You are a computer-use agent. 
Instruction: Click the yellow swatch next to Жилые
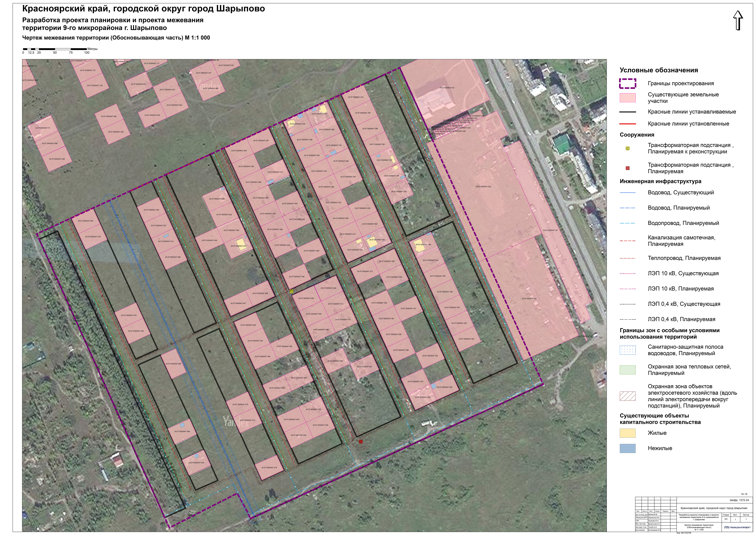tap(628, 433)
